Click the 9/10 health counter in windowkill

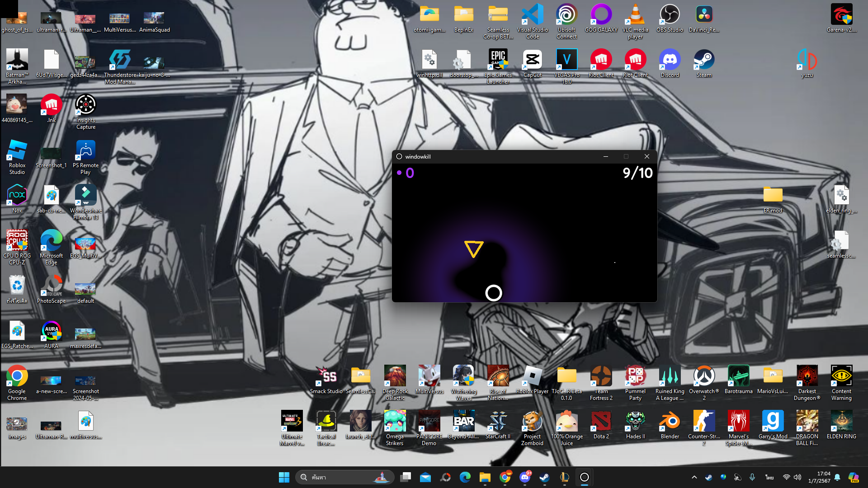point(637,173)
